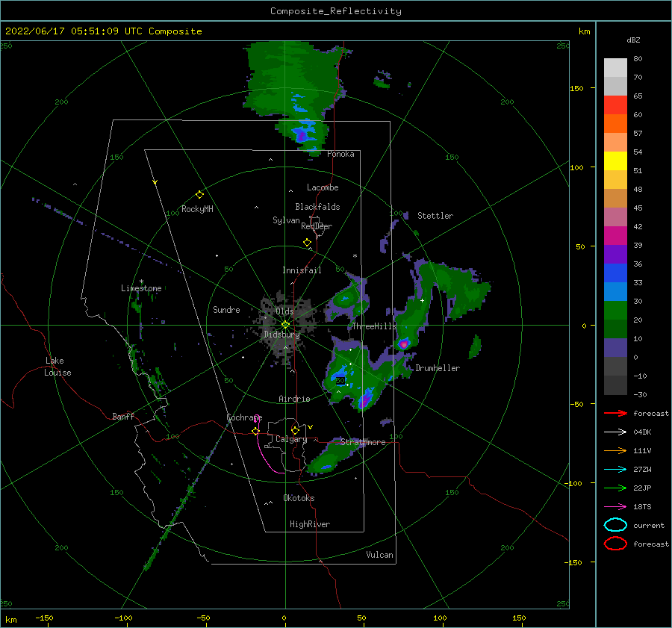The image size is (672, 628).
Task: Click the ThreeHills city label
Action: 374,326
